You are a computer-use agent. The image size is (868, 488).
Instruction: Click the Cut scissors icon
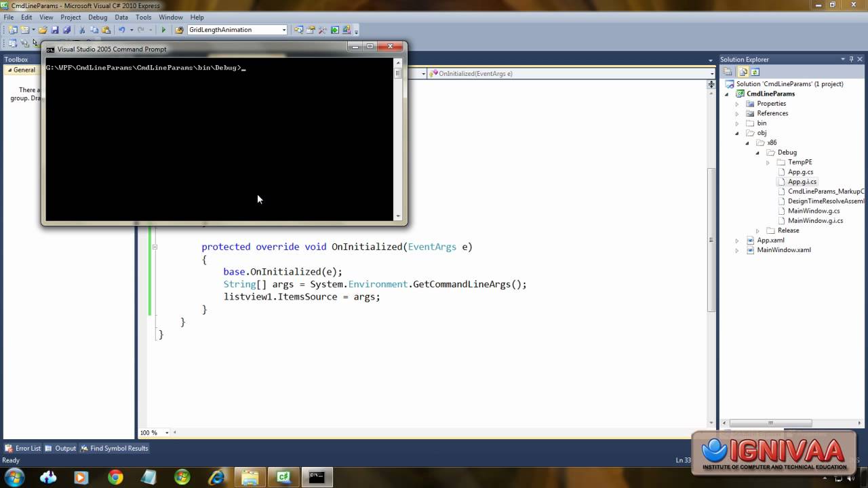coord(82,30)
